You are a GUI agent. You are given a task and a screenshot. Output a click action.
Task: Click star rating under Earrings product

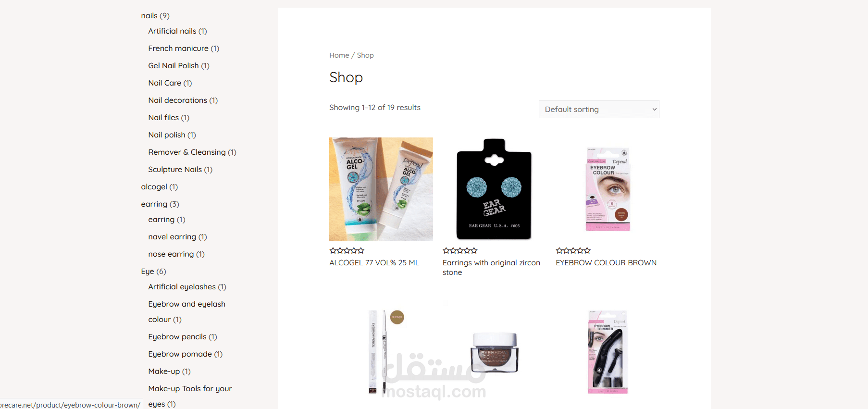[x=460, y=250]
